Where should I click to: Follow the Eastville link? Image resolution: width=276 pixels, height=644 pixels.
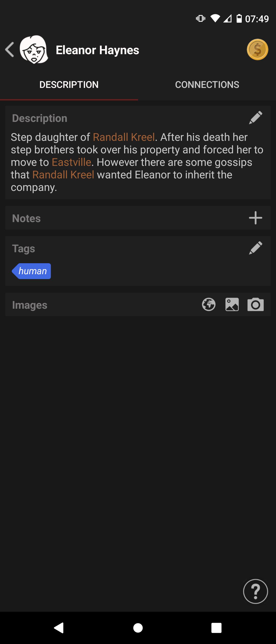tap(72, 162)
